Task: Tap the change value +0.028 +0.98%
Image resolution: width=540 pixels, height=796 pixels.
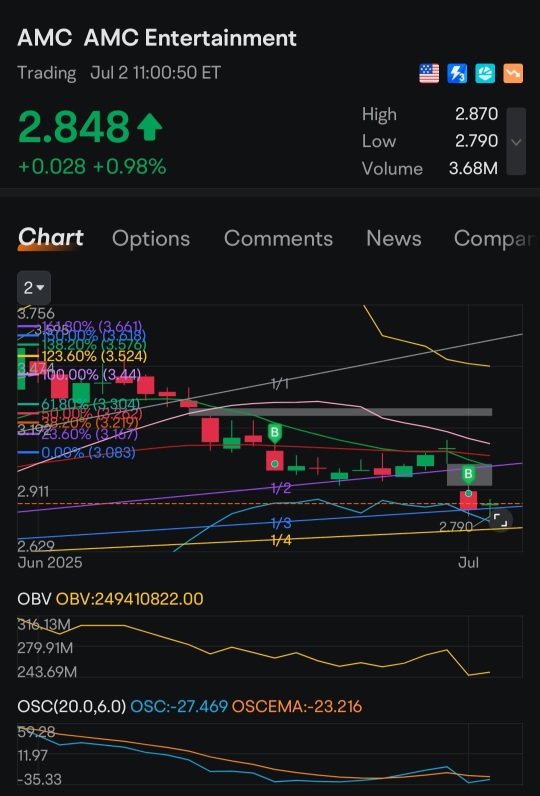Action: click(92, 167)
